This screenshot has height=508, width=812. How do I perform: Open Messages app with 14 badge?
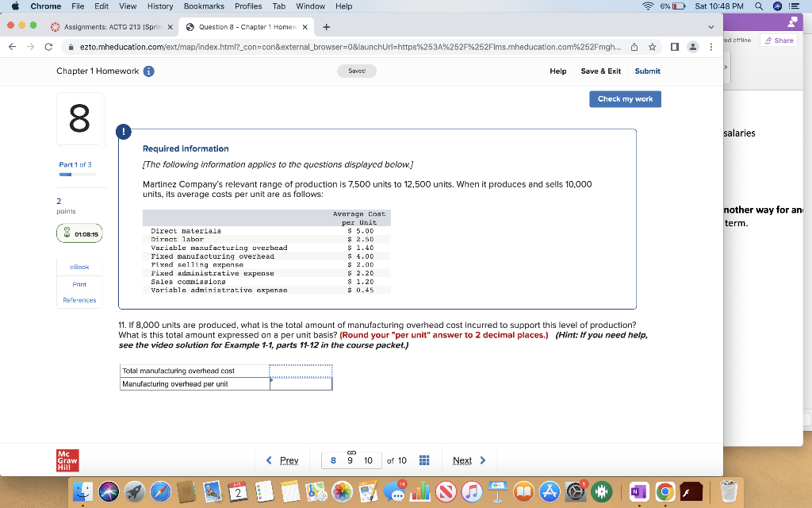[395, 491]
